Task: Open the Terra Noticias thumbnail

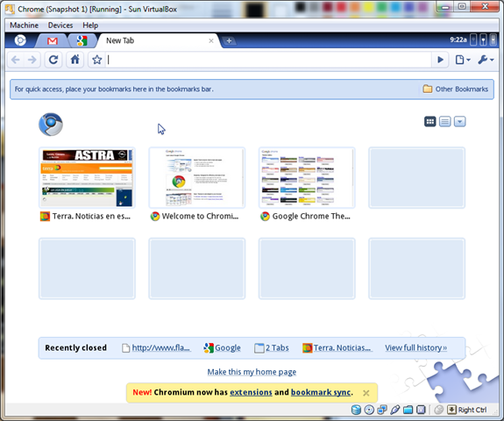Action: coord(87,178)
